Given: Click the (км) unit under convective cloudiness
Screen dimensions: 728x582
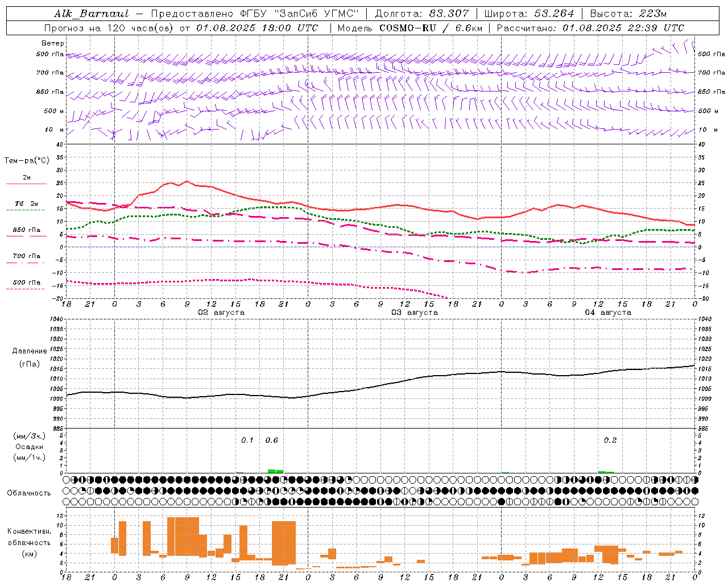Looking at the screenshot, I should [x=30, y=554].
